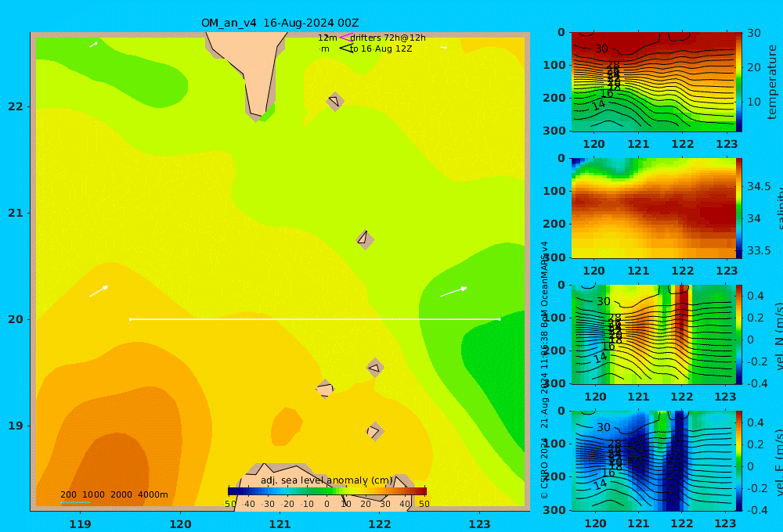This screenshot has width=783, height=532.
Task: Click the salinity panel colour bar
Action: click(739, 208)
